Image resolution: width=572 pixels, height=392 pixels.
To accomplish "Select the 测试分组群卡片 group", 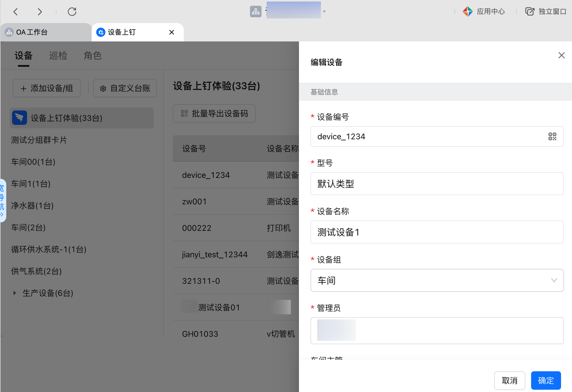I will (x=39, y=140).
